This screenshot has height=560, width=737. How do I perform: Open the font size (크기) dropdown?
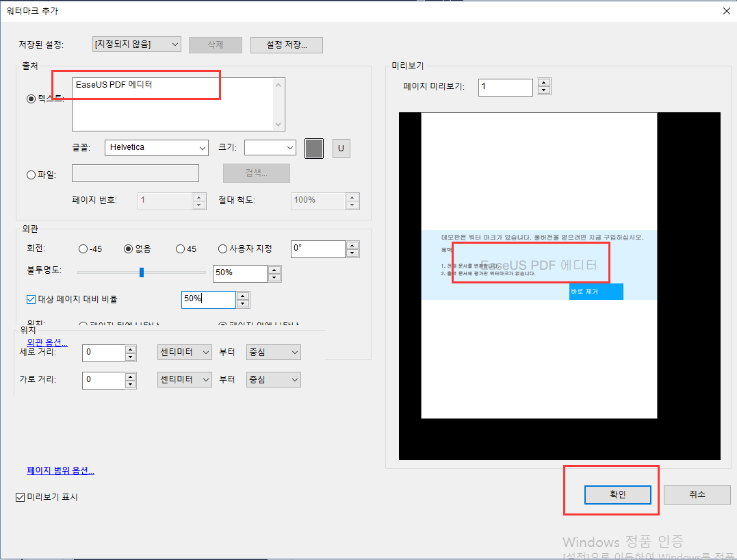(x=270, y=147)
